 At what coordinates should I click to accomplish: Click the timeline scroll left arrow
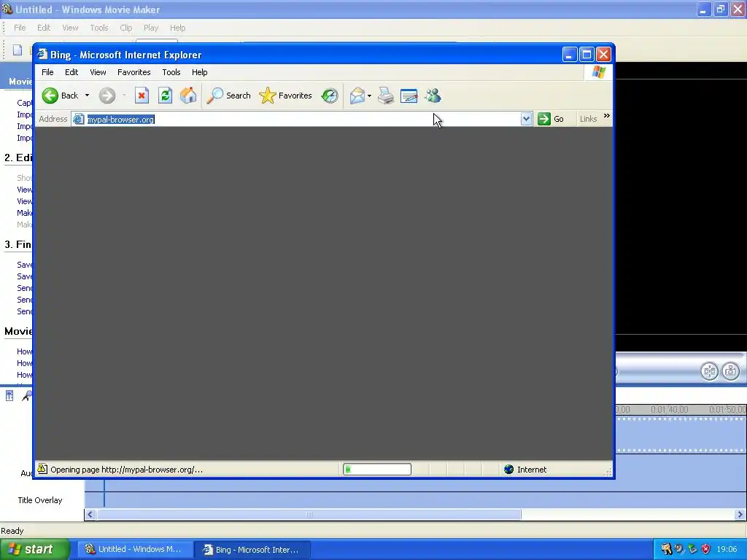click(90, 514)
